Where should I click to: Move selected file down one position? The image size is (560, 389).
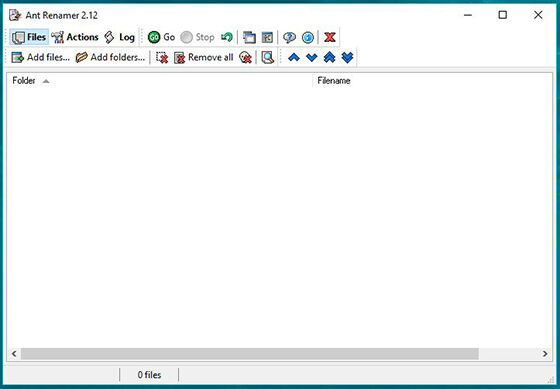click(x=312, y=57)
